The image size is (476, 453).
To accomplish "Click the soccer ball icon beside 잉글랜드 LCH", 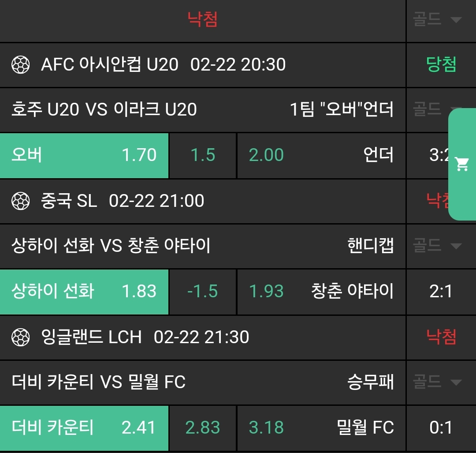I will 20,337.
